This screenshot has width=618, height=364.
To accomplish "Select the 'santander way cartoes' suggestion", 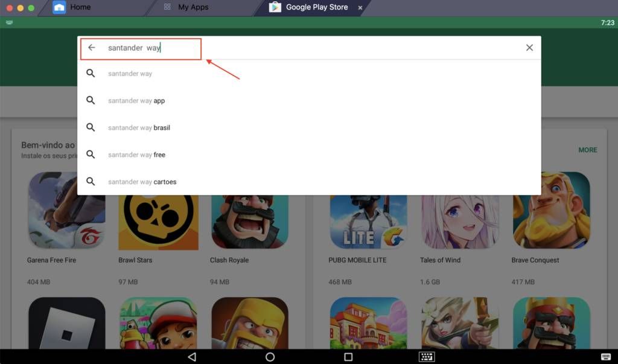I will tap(309, 182).
